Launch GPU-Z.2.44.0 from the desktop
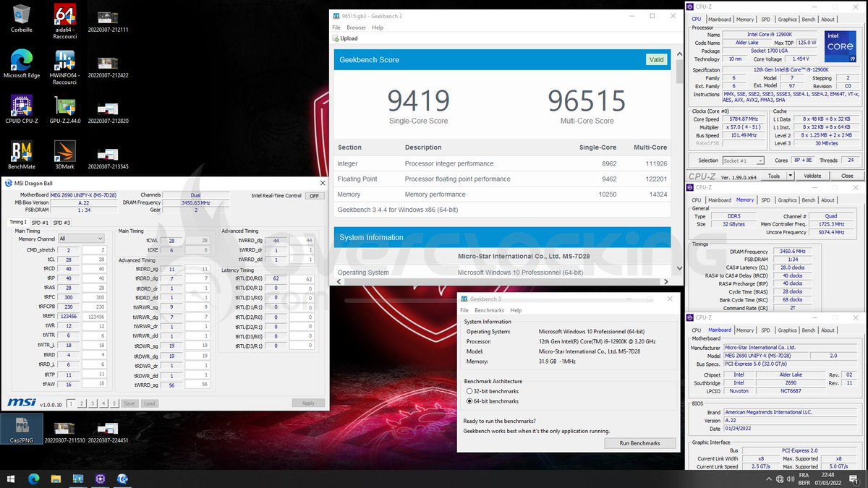Viewport: 868px width, 488px height. (x=65, y=109)
